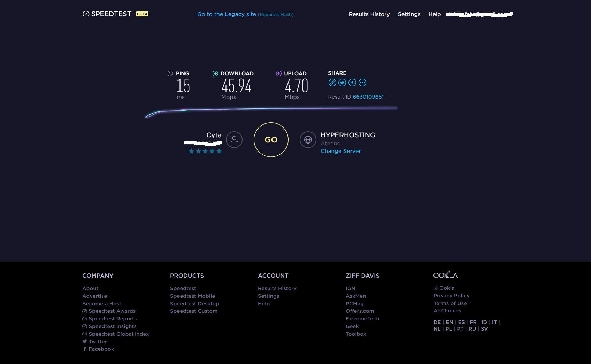Open Privacy Policy footer link
The height and width of the screenshot is (364, 591).
click(x=451, y=296)
